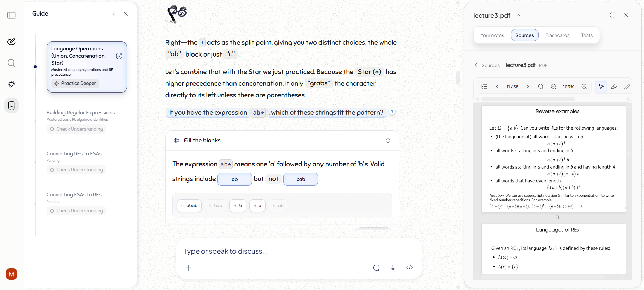Screen dimensions: 644x290
Task: Go to next PDF page
Action: tap(528, 87)
